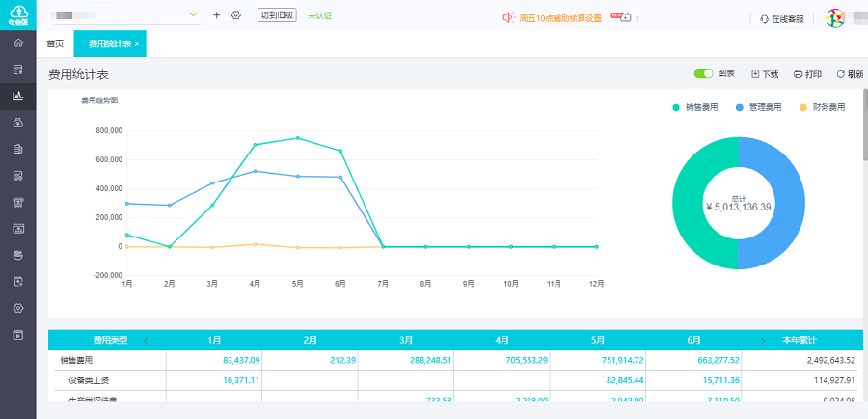The width and height of the screenshot is (868, 419).
Task: Click the left chevron in table header
Action: click(x=146, y=341)
